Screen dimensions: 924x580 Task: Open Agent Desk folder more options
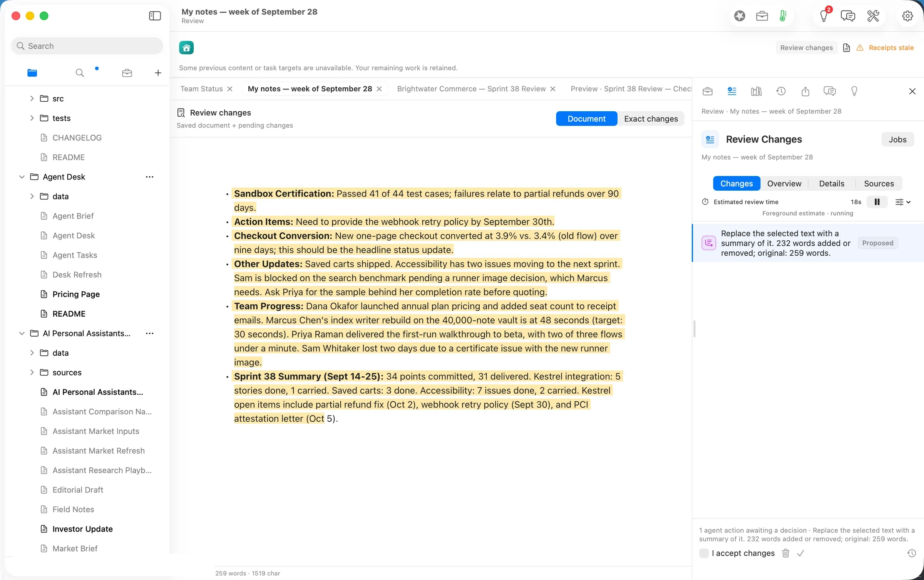[x=149, y=177]
